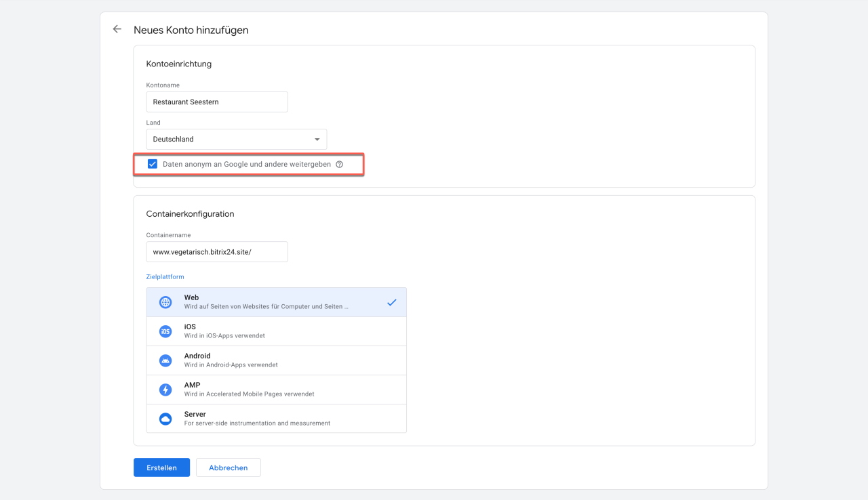Click the Web globe icon
This screenshot has width=868, height=500.
point(165,302)
